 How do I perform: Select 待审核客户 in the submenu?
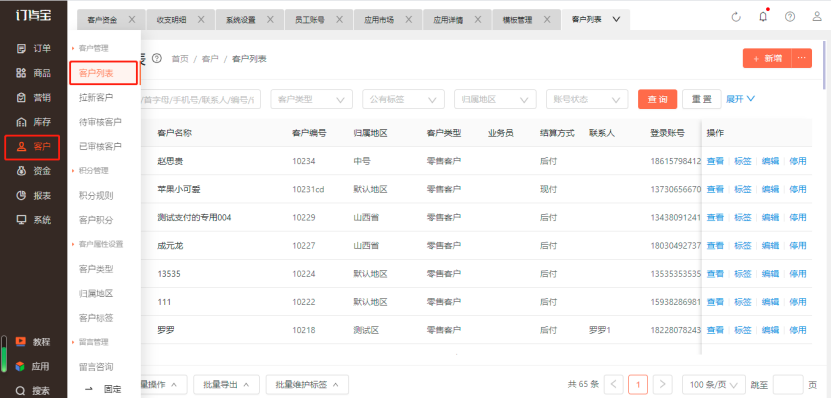point(100,122)
